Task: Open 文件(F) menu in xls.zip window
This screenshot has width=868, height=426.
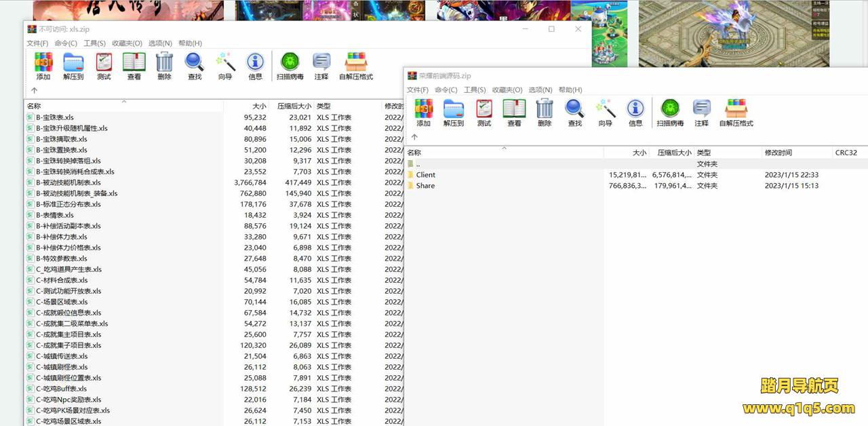Action: [37, 43]
